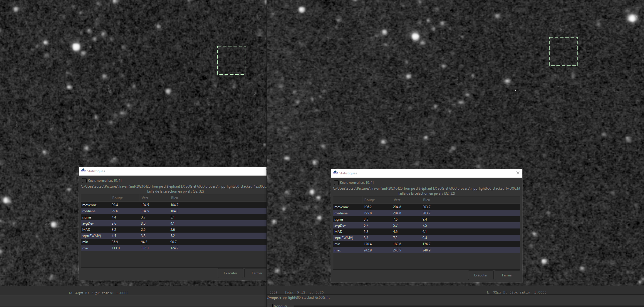Click the max Bleu value 248.9
Screen dimensions: 644x307
[x=426, y=250]
